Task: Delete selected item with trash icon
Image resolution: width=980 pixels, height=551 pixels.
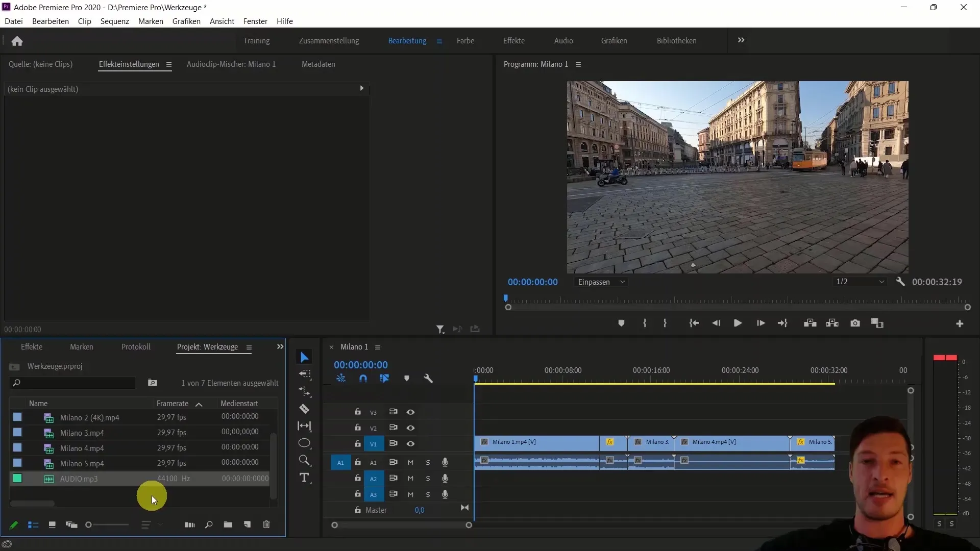Action: point(266,524)
